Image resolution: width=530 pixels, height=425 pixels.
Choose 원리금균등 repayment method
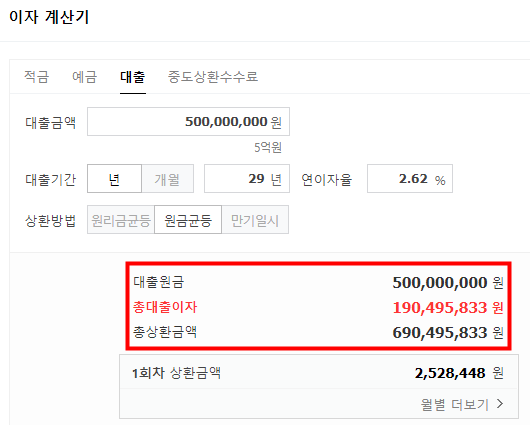point(121,220)
